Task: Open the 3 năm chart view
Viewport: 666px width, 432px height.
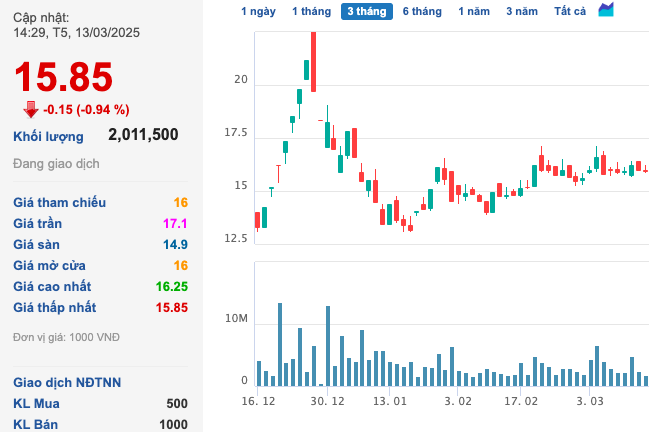Action: click(521, 11)
